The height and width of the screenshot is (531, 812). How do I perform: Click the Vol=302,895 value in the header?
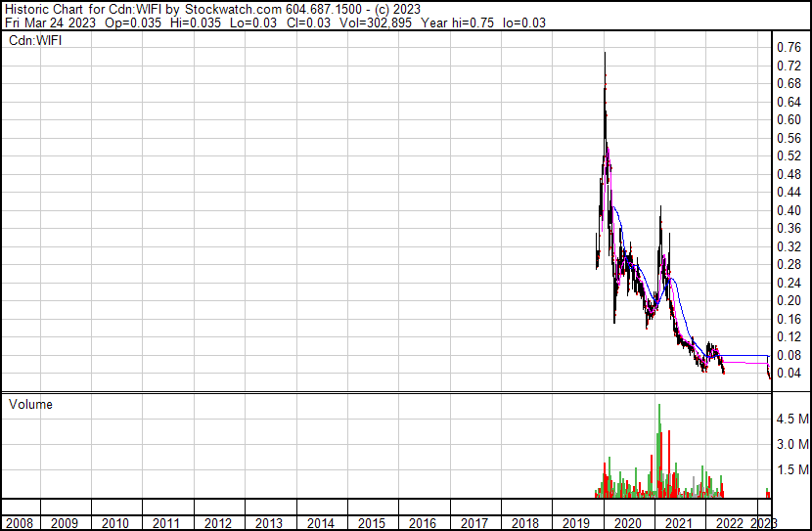click(x=380, y=22)
